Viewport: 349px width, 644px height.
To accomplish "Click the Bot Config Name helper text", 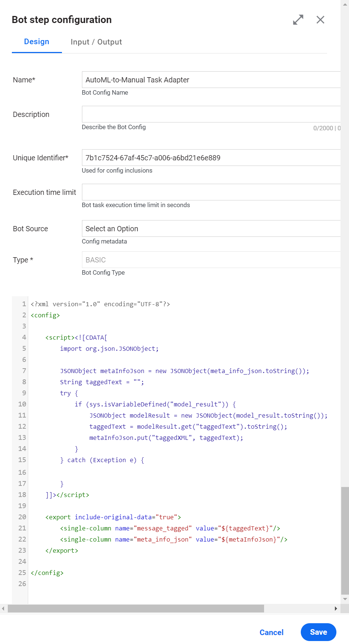I will [105, 92].
